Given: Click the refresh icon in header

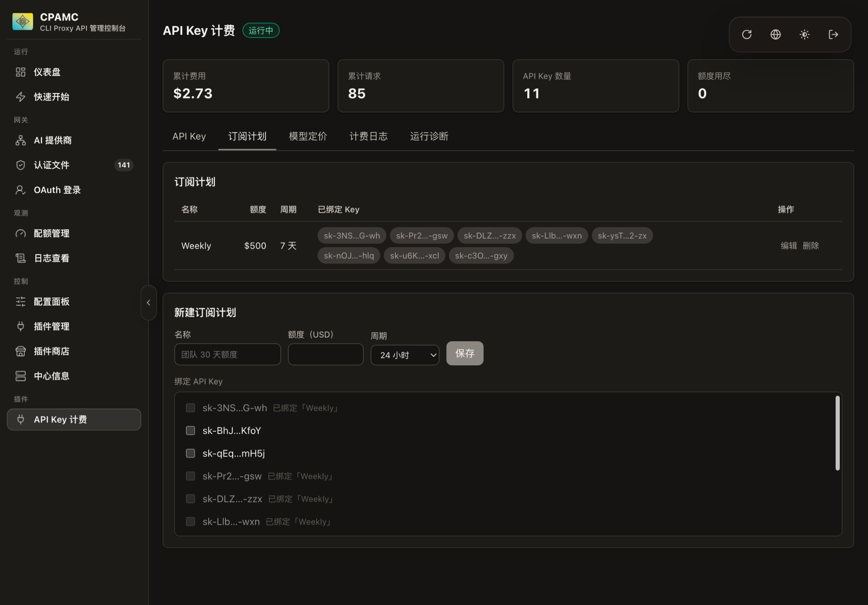Looking at the screenshot, I should [746, 35].
